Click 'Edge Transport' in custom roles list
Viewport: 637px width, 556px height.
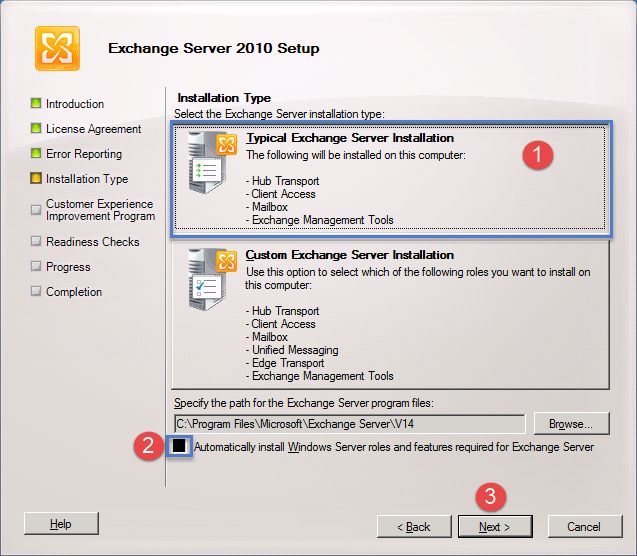(285, 363)
